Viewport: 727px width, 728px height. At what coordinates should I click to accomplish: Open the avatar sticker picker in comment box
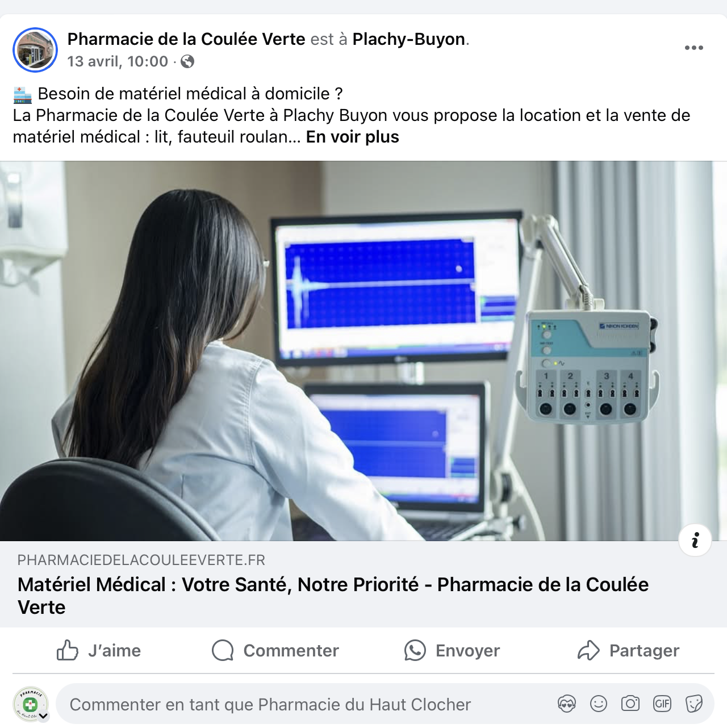[566, 704]
